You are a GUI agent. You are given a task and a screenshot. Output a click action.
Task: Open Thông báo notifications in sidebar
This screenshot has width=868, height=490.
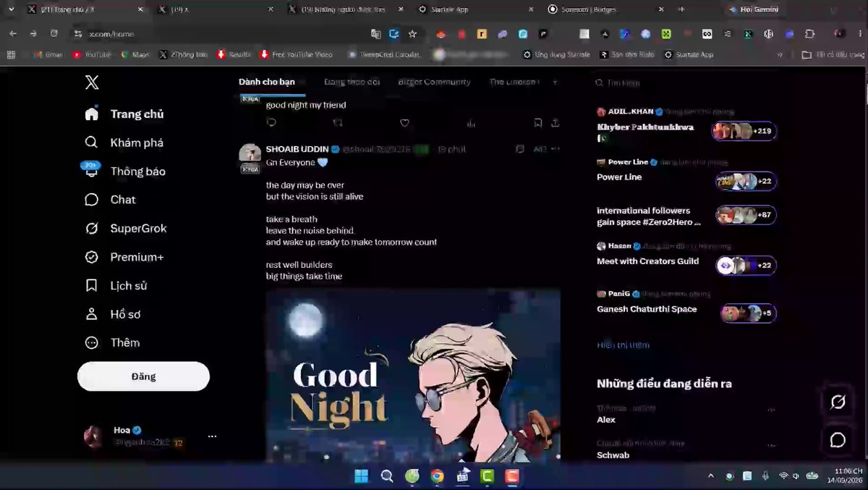[x=124, y=172]
